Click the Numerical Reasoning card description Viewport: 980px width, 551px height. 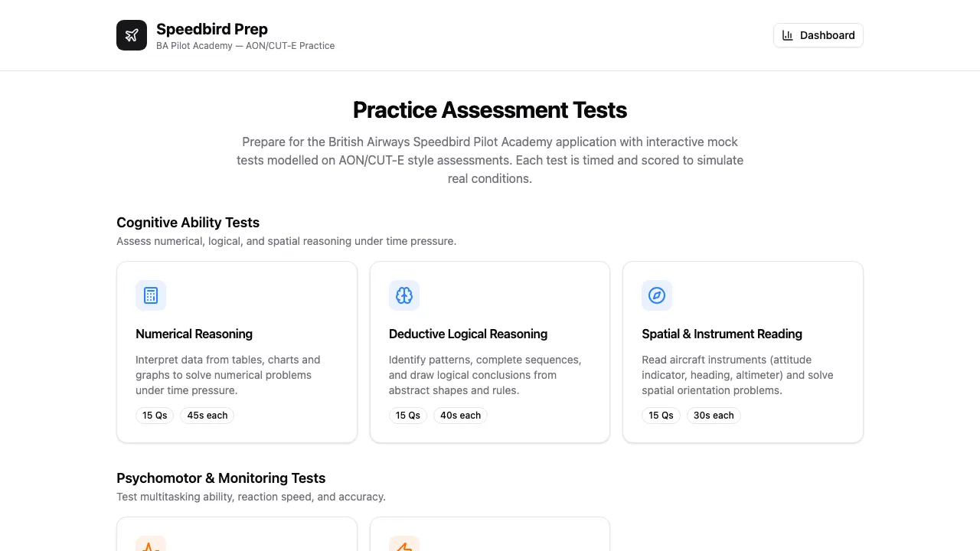(228, 375)
